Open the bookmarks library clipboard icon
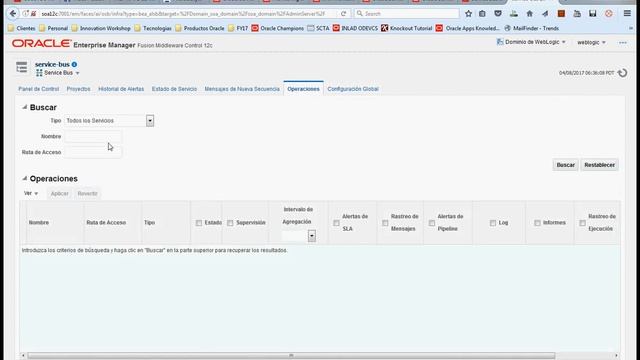The width and height of the screenshot is (640, 360). pyautogui.click(x=482, y=13)
